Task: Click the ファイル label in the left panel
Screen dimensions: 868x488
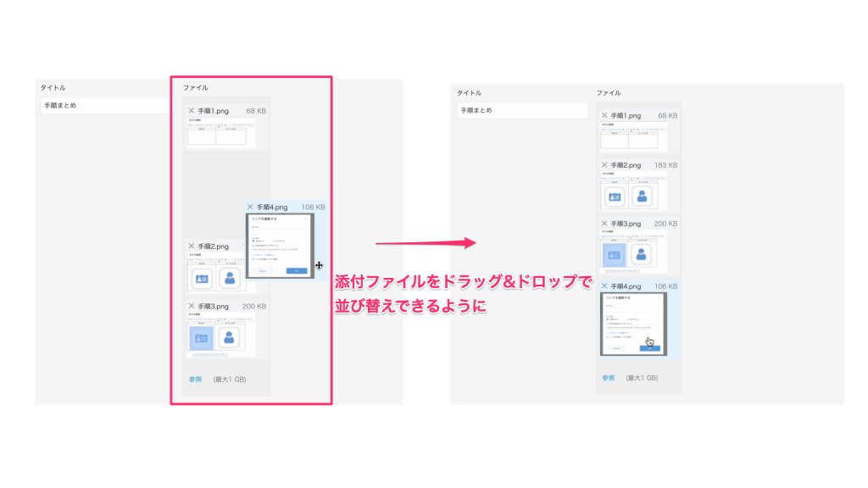Action: coord(196,87)
